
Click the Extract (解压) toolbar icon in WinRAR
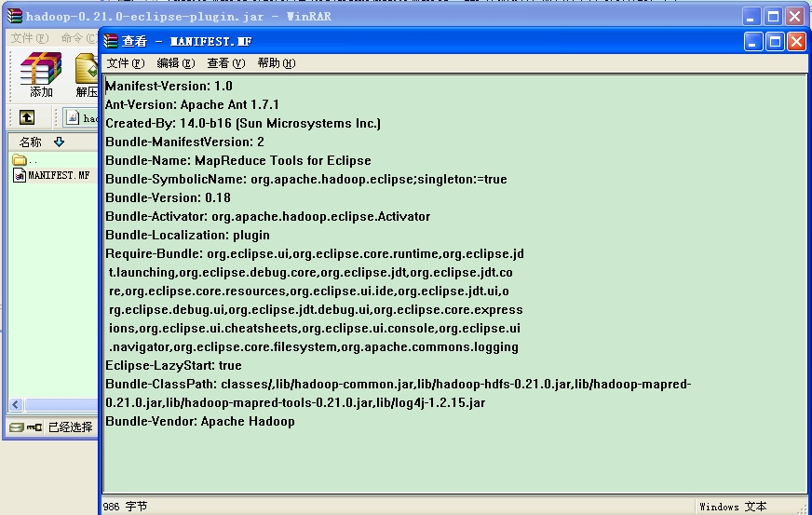[86, 75]
